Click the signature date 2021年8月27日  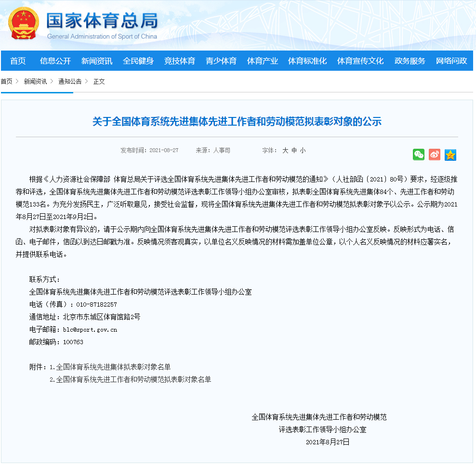(328, 442)
